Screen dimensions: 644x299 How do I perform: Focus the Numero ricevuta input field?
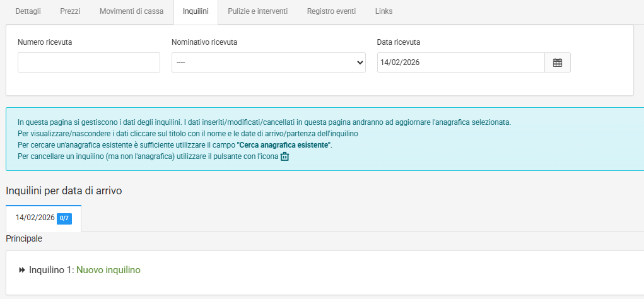[89, 62]
